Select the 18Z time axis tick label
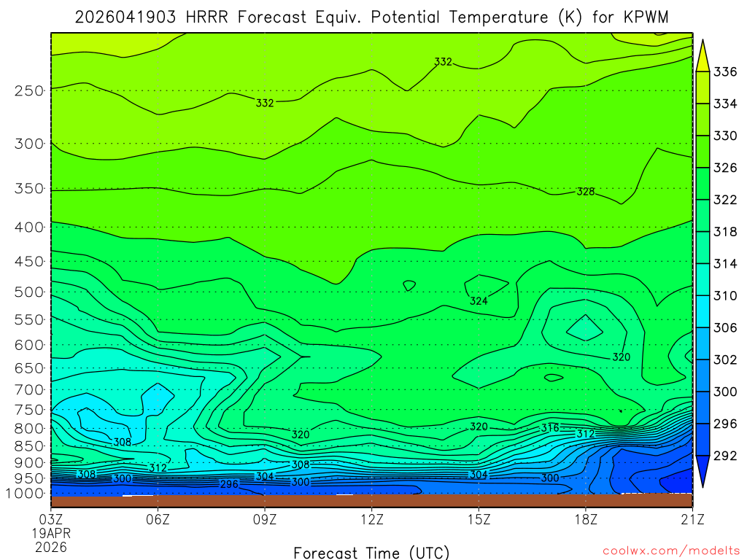 click(x=586, y=519)
